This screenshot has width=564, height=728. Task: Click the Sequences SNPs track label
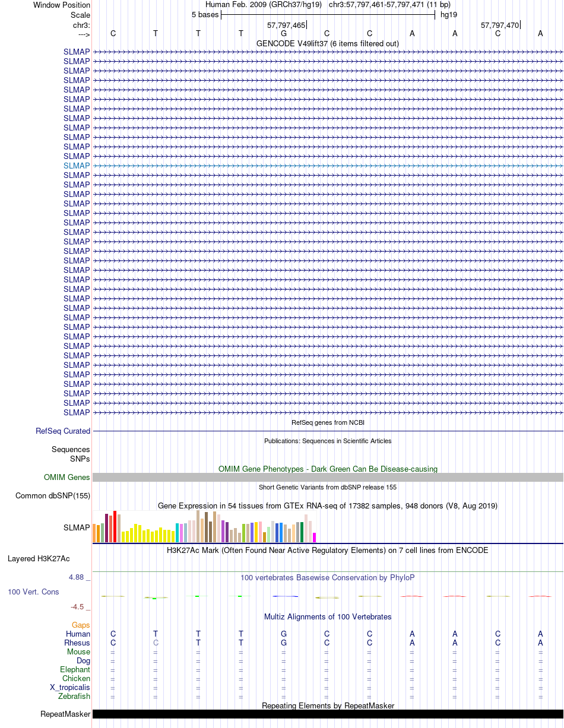(71, 454)
